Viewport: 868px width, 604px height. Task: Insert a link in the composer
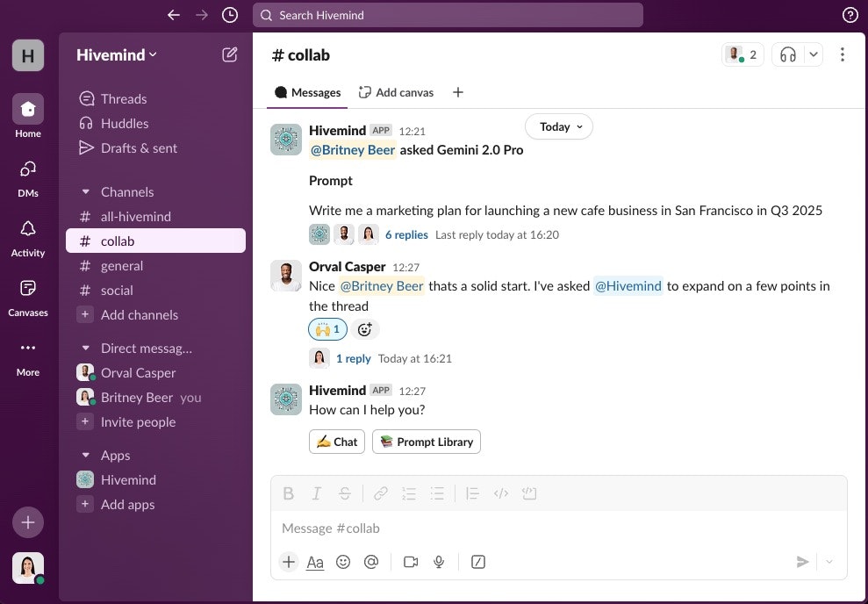pyautogui.click(x=380, y=493)
